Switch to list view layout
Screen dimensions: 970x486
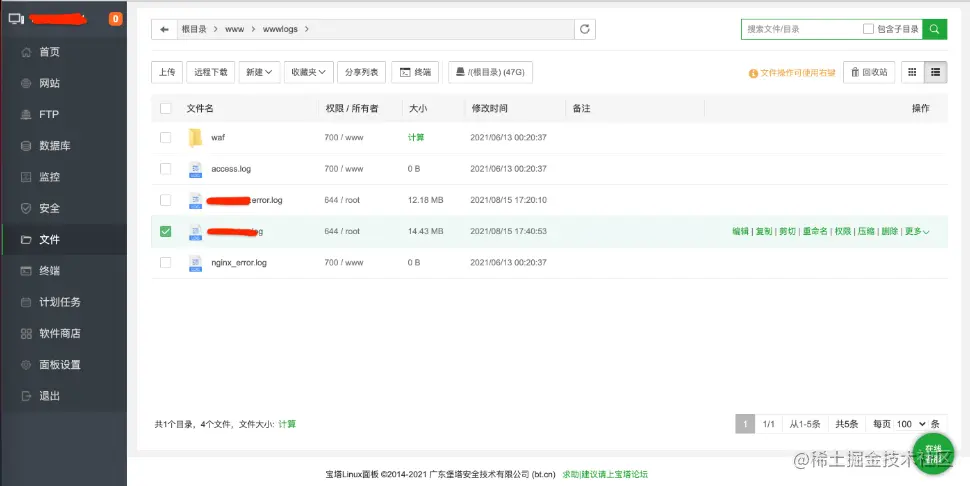[x=935, y=72]
